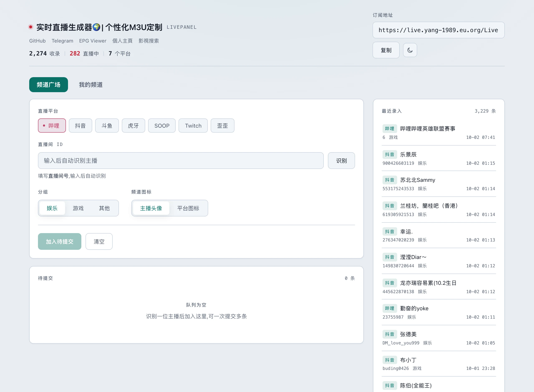Select the 歪歪 platform
Screen dimensions: 534x392
click(x=222, y=126)
